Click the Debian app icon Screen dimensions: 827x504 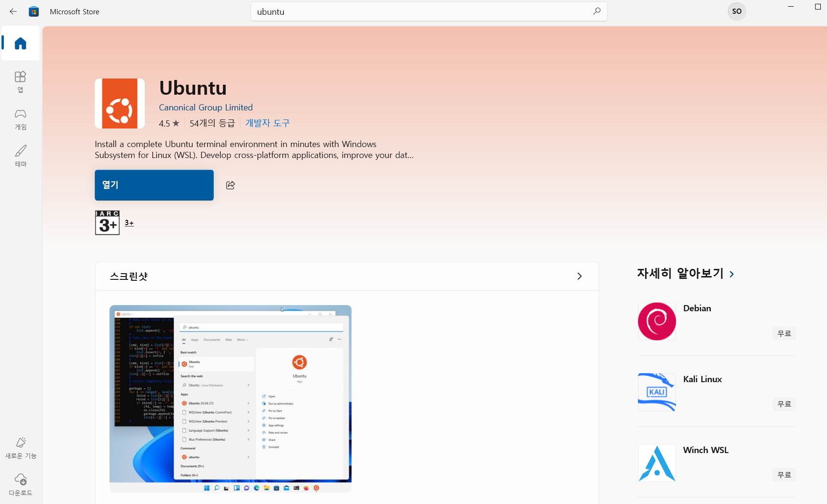tap(657, 321)
